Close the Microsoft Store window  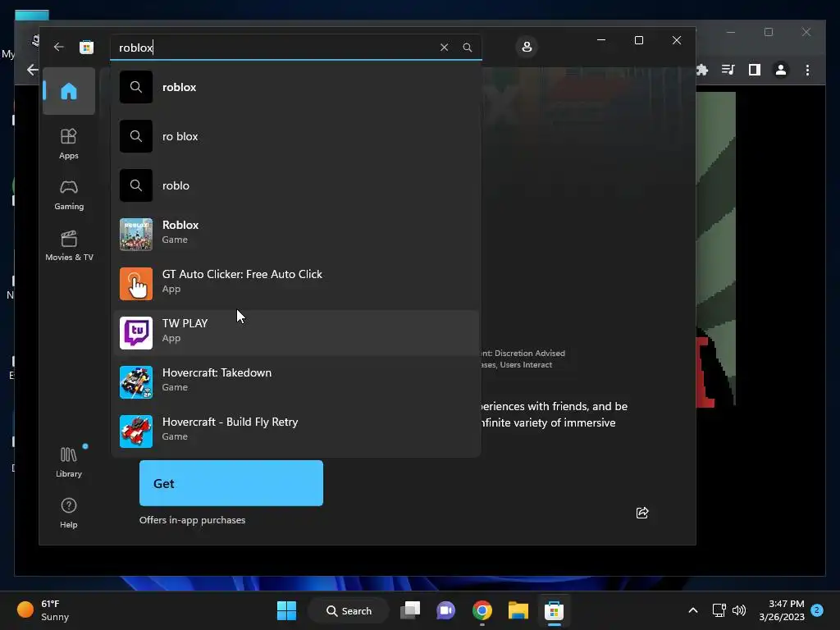point(677,40)
